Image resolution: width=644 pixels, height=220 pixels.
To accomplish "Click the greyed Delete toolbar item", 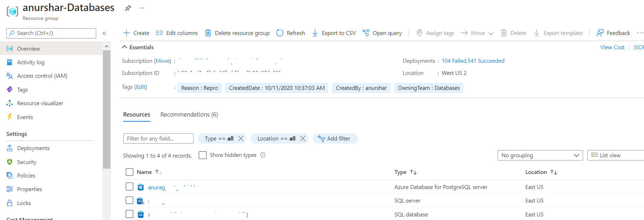I will (x=514, y=33).
